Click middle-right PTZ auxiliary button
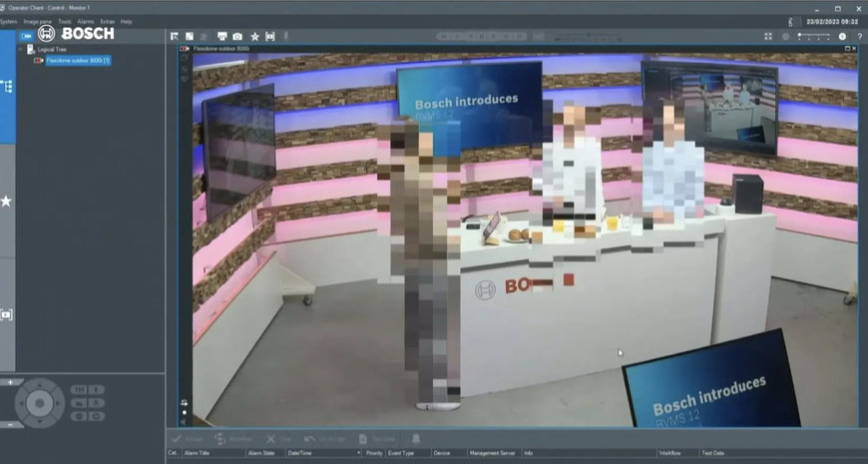The height and width of the screenshot is (464, 868). click(97, 403)
